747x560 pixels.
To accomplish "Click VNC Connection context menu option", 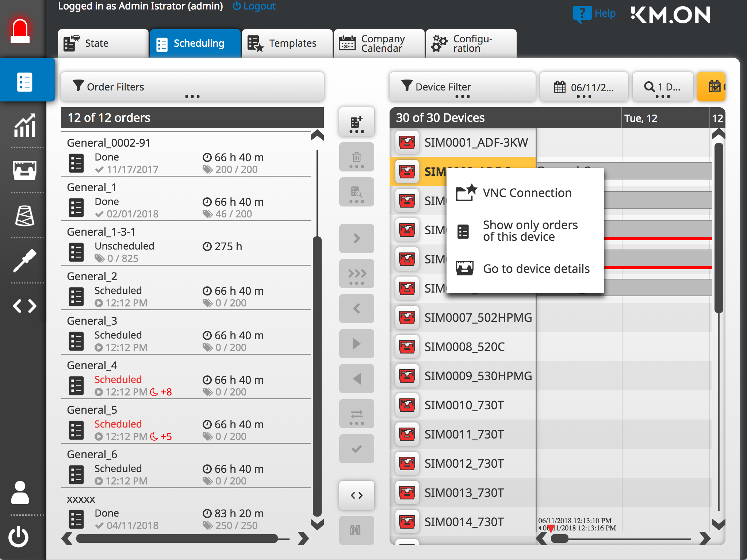I will coord(526,192).
